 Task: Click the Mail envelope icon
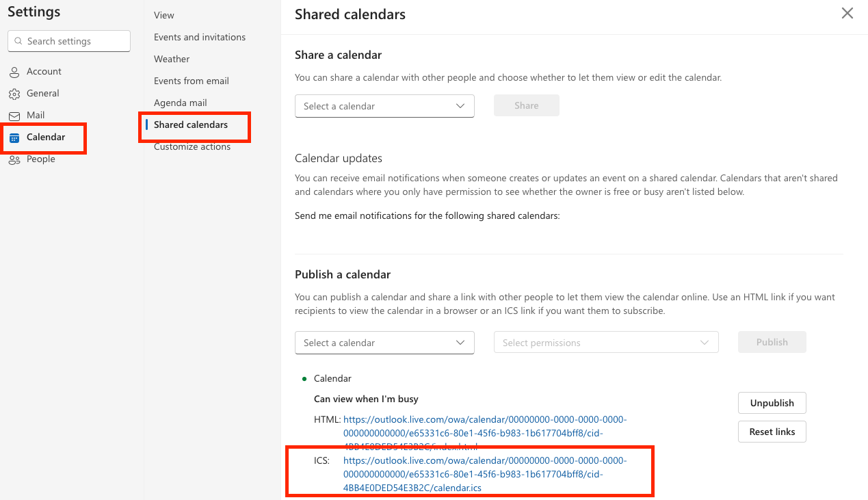tap(14, 116)
